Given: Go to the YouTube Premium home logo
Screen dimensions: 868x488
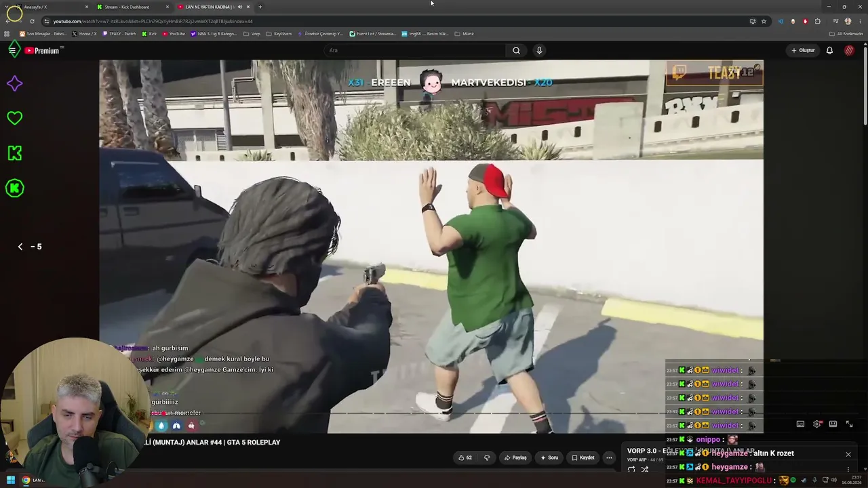Looking at the screenshot, I should (42, 50).
